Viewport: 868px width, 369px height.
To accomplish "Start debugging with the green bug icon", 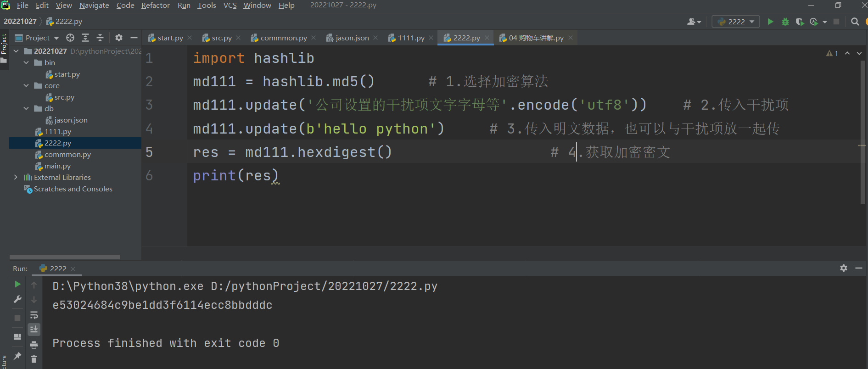I will pos(785,22).
